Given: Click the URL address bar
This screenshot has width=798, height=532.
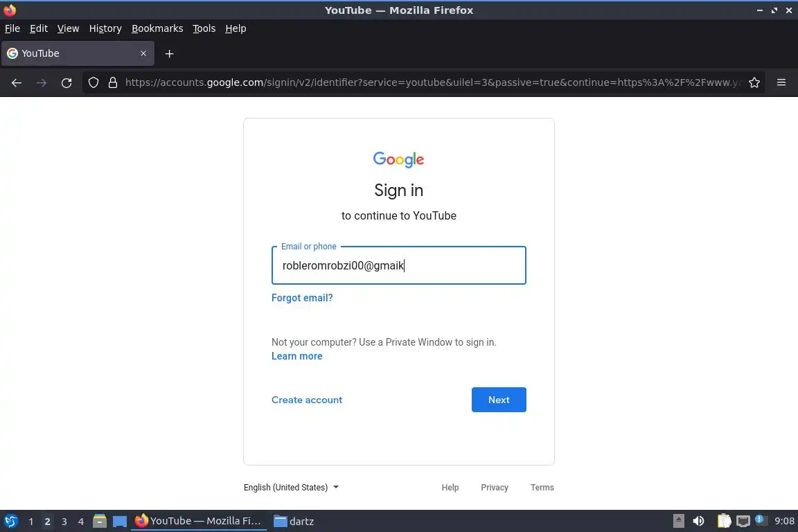Looking at the screenshot, I should pyautogui.click(x=432, y=82).
